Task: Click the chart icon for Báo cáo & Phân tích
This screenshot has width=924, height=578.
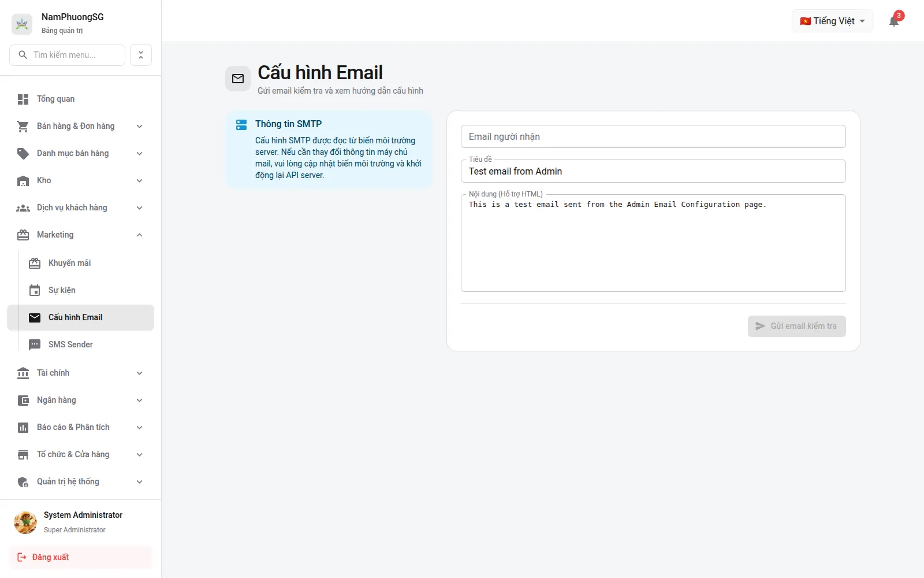Action: click(x=23, y=428)
